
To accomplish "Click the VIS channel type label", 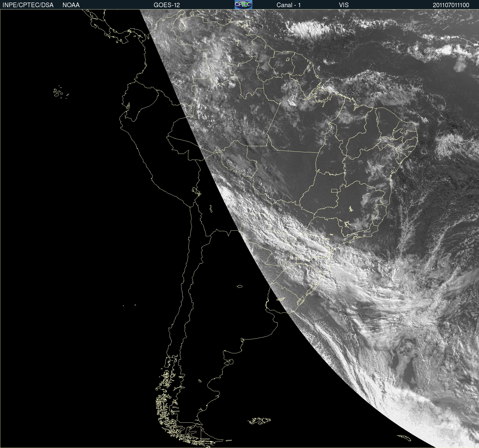I will (344, 5).
